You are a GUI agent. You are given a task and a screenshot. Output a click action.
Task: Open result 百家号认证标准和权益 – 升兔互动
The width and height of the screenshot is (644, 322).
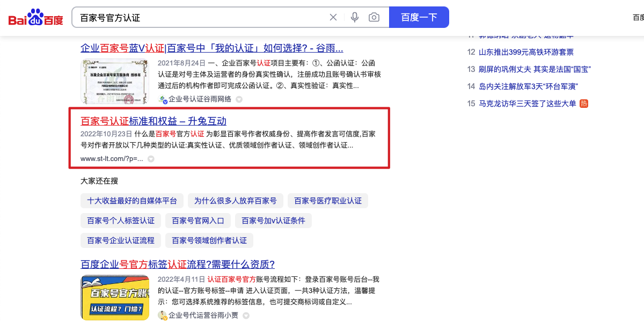point(153,121)
